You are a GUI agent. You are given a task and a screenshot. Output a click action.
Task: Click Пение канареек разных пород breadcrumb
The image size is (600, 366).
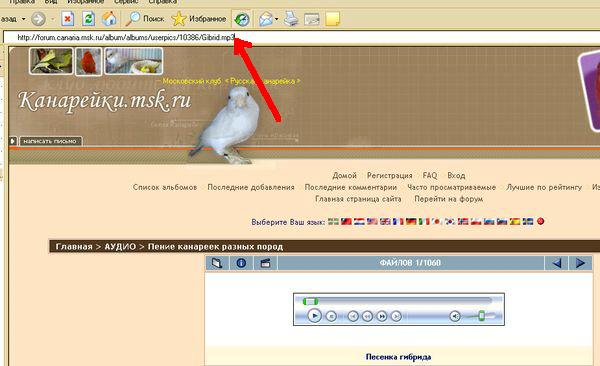pyautogui.click(x=215, y=247)
